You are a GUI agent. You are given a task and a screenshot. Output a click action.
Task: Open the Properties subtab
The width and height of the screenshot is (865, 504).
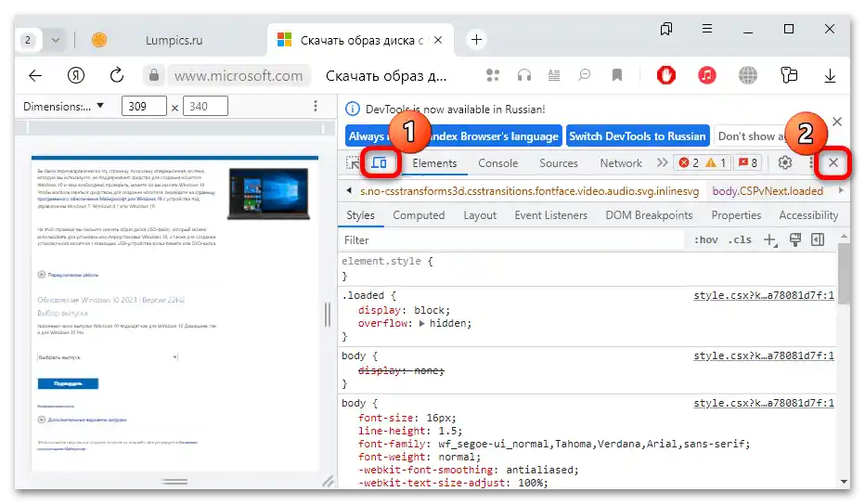pos(736,215)
